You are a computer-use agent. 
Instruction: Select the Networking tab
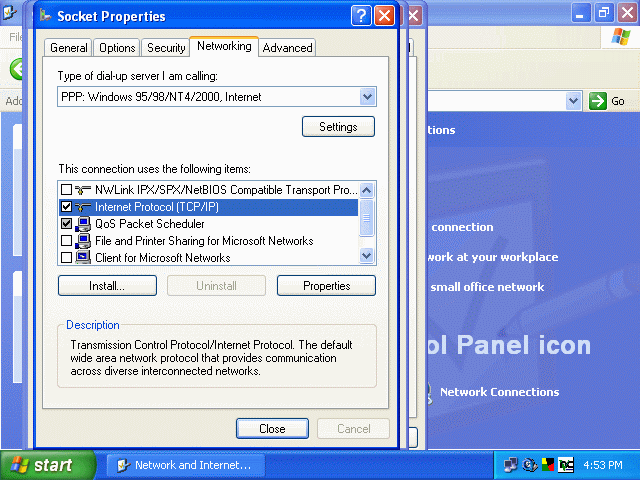(224, 46)
